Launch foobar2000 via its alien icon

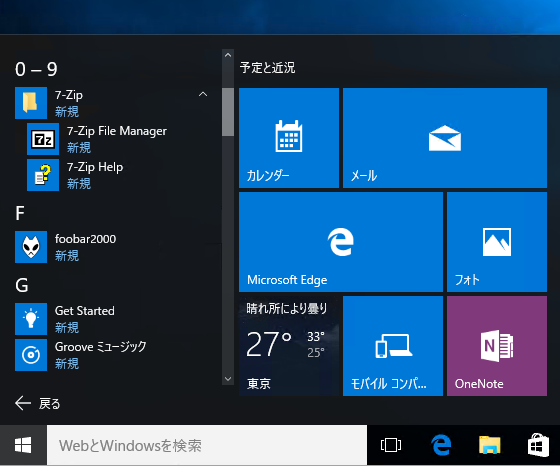point(31,247)
